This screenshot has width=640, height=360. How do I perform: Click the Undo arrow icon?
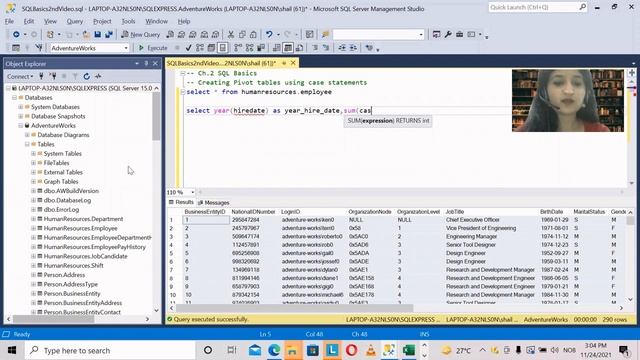click(269, 35)
